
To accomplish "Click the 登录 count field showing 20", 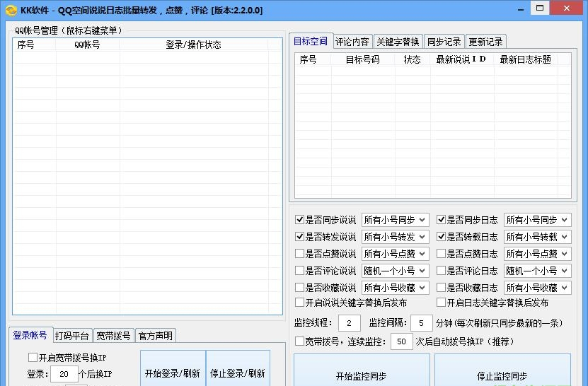I will click(x=64, y=374).
